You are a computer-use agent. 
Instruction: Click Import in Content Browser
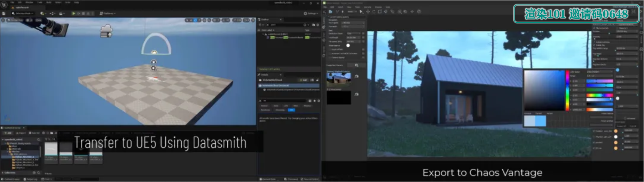click(x=21, y=133)
